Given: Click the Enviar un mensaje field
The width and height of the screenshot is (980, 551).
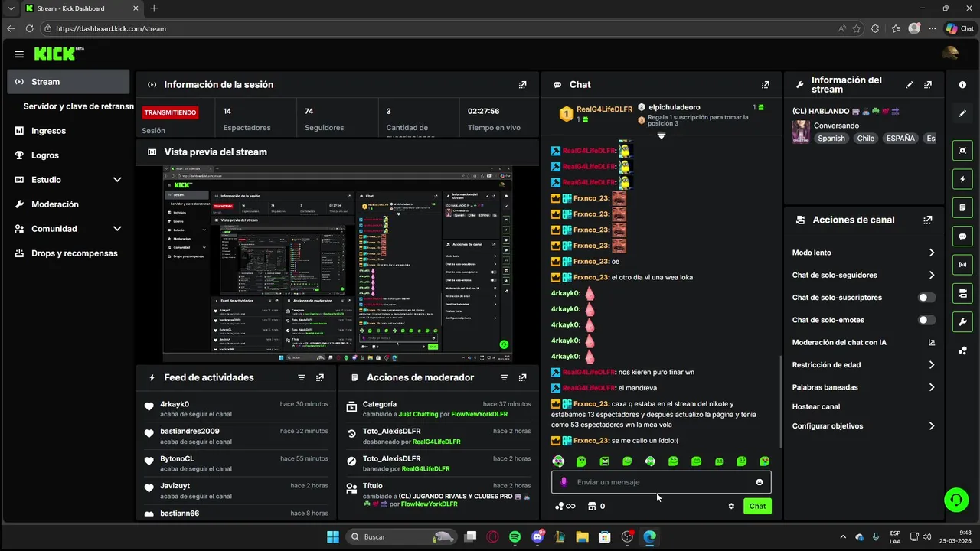Looking at the screenshot, I should coord(661,482).
